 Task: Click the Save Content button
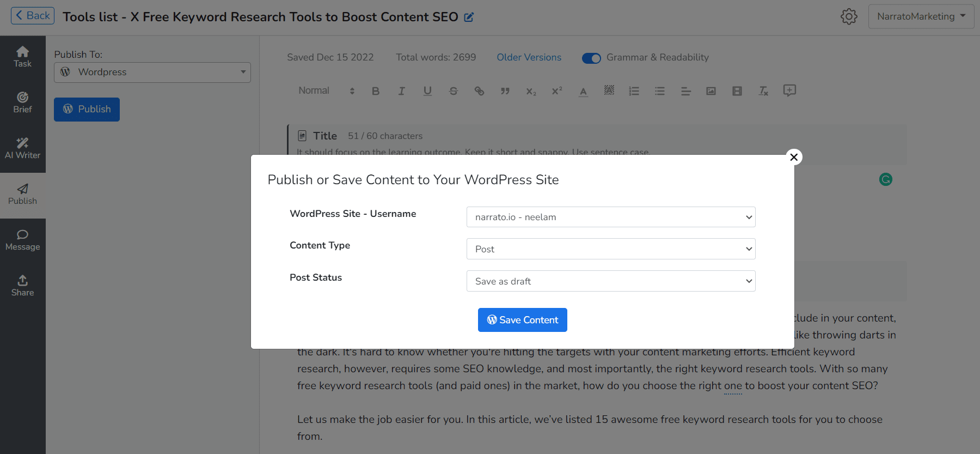click(522, 320)
